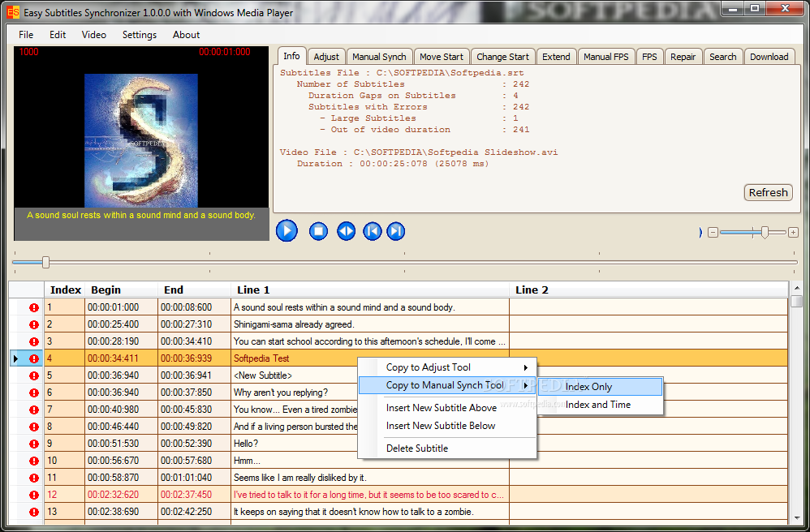Switch to the Manual FPS tab
This screenshot has width=810, height=532.
606,57
